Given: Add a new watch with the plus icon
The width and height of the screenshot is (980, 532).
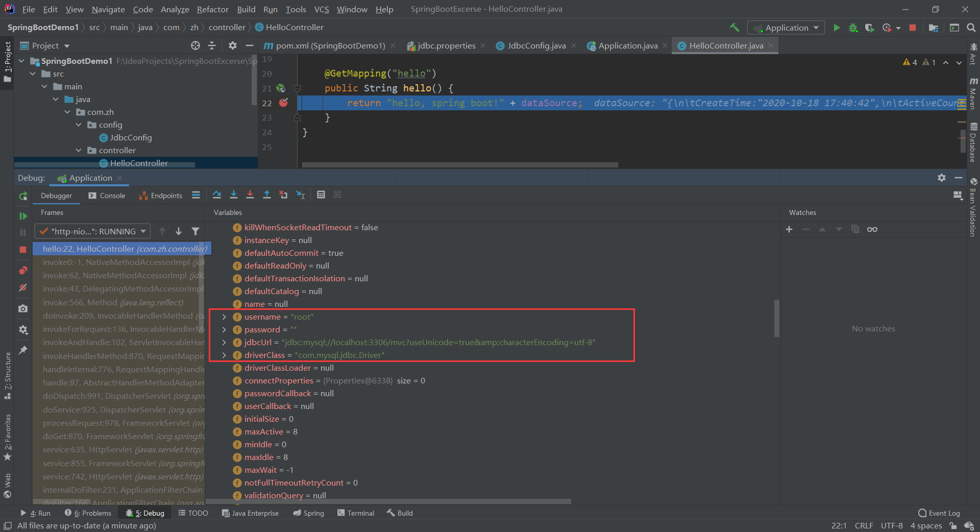Looking at the screenshot, I should tap(789, 229).
